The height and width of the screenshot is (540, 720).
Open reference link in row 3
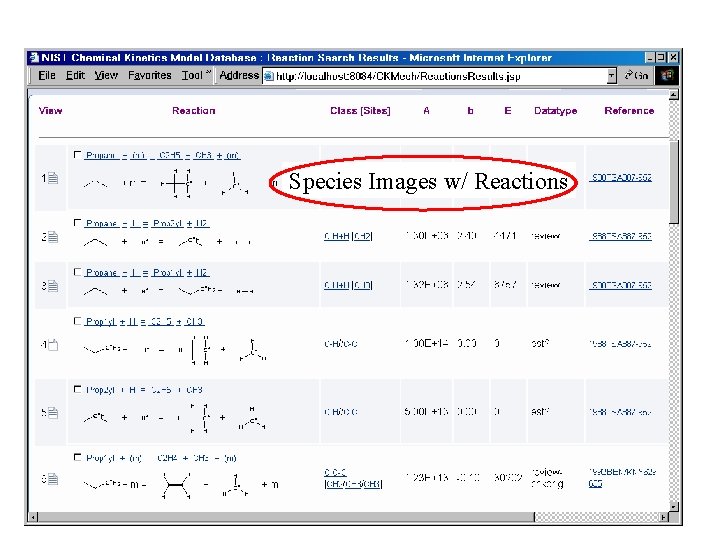[621, 285]
